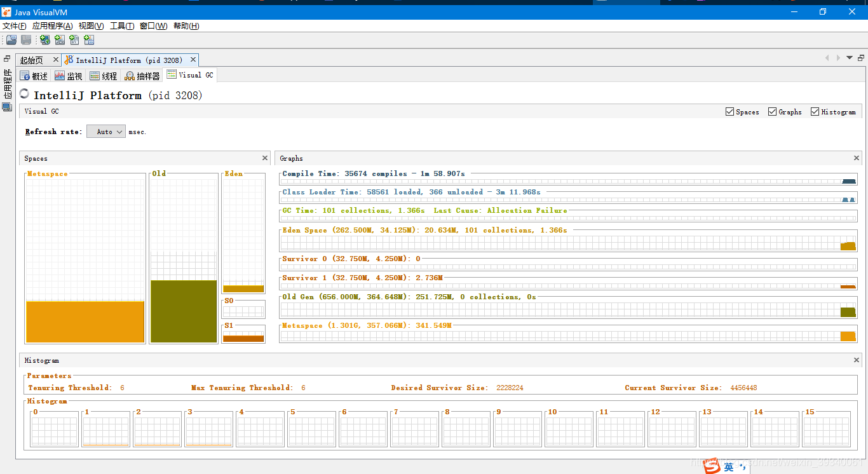
Task: Close the Spaces panel
Action: pos(265,158)
